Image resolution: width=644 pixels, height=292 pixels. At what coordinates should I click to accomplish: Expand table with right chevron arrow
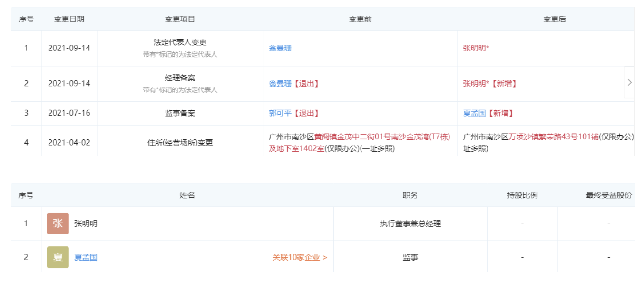(629, 82)
